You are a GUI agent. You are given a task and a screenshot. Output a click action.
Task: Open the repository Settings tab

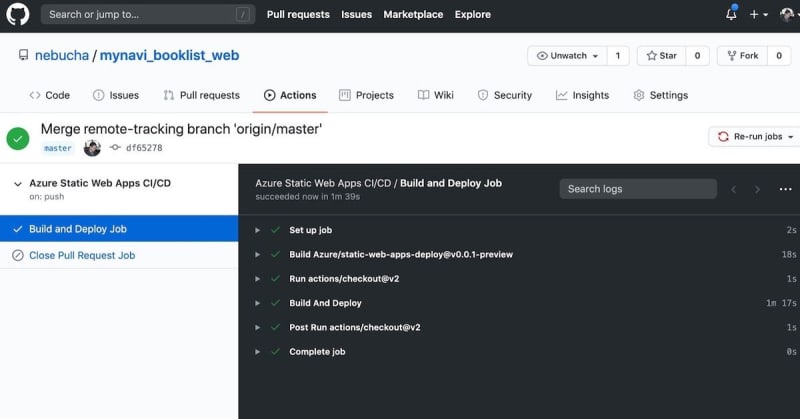tap(661, 95)
